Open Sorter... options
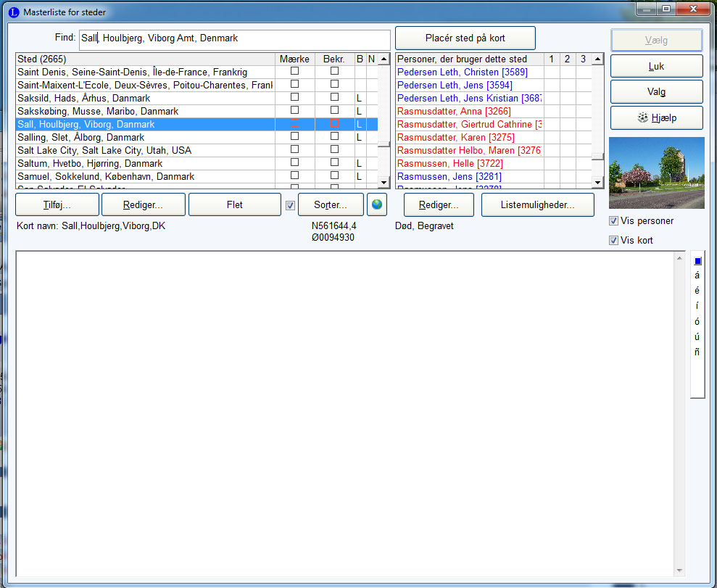Screen dimensions: 717x588 tap(331, 204)
